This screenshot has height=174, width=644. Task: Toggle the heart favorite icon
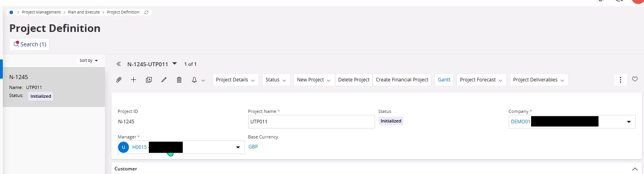[635, 79]
